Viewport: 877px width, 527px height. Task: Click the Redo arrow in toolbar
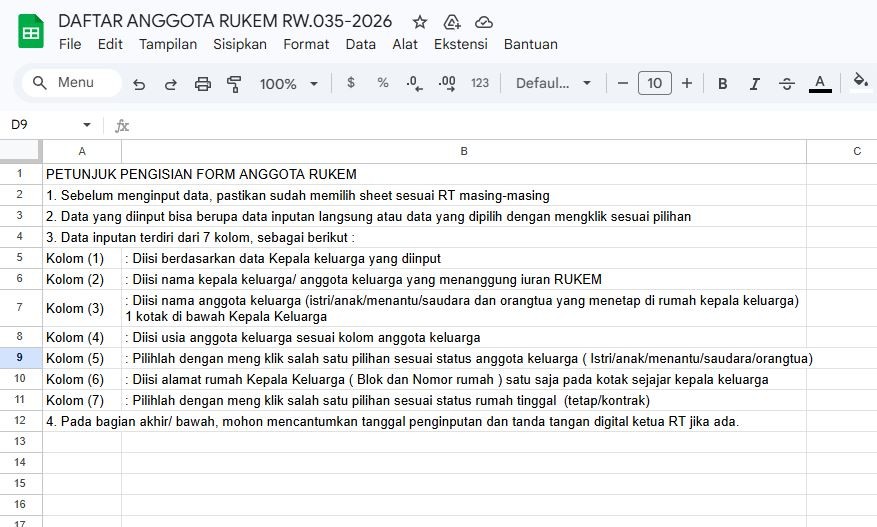[171, 84]
